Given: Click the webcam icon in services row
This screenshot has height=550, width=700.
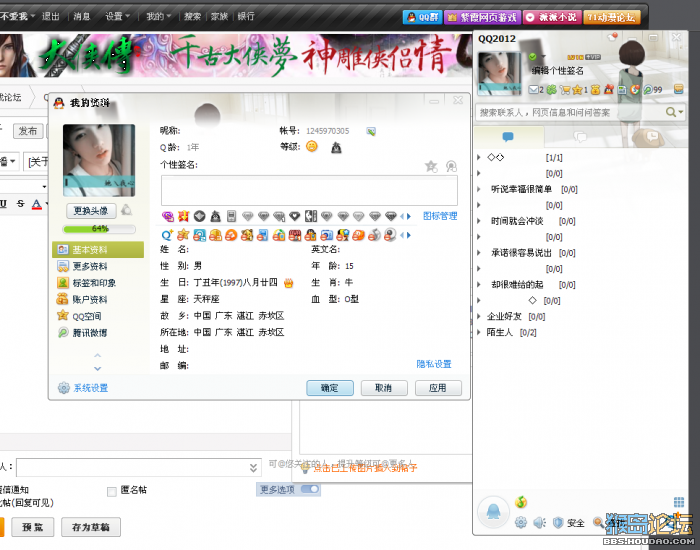Looking at the screenshot, I should pyautogui.click(x=390, y=235).
